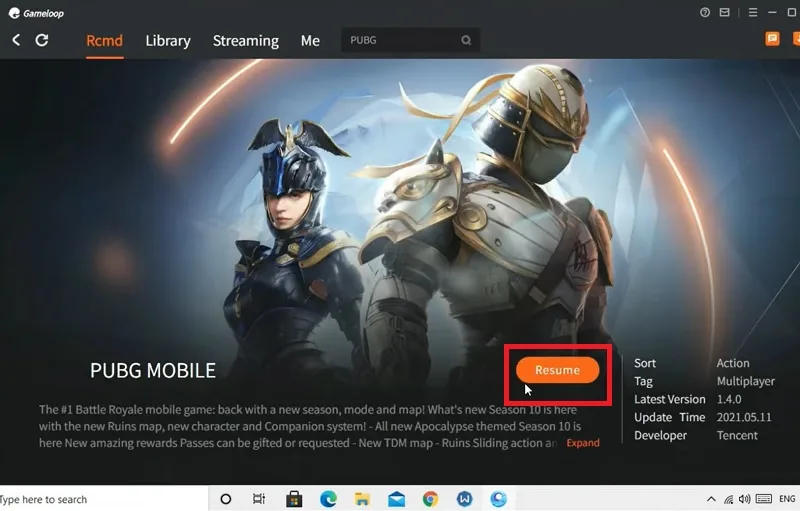Open Task View on the taskbar
800x511 pixels.
click(x=259, y=499)
